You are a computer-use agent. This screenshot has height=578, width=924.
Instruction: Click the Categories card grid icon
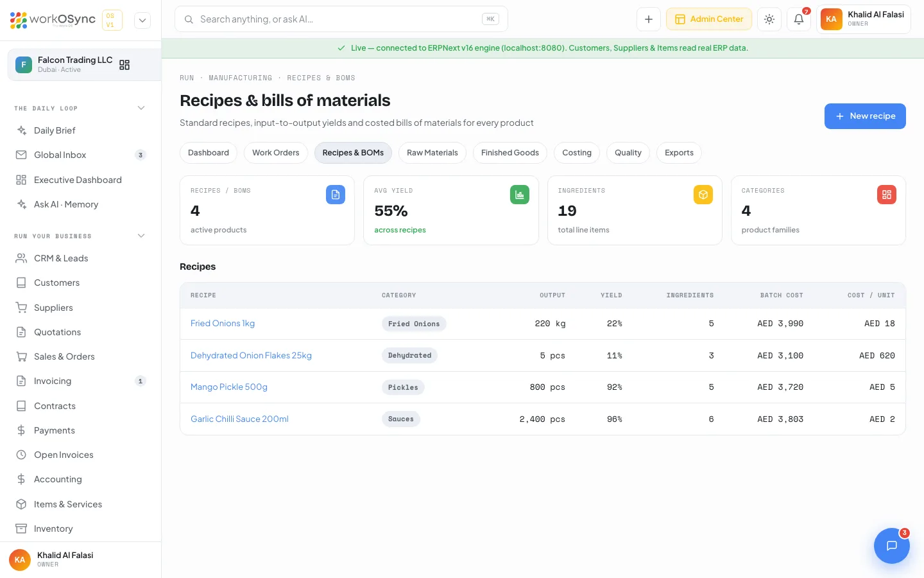pos(887,195)
